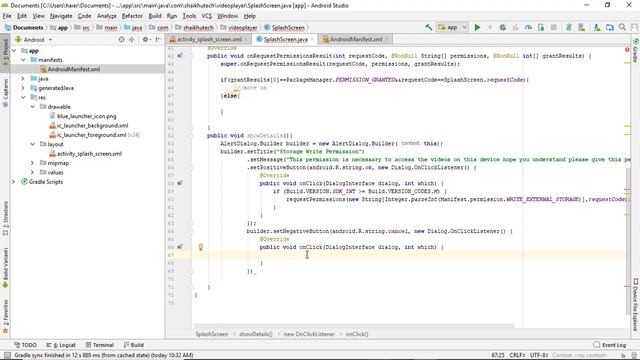Select AndroidManifest.xml in project tree

pos(73,69)
